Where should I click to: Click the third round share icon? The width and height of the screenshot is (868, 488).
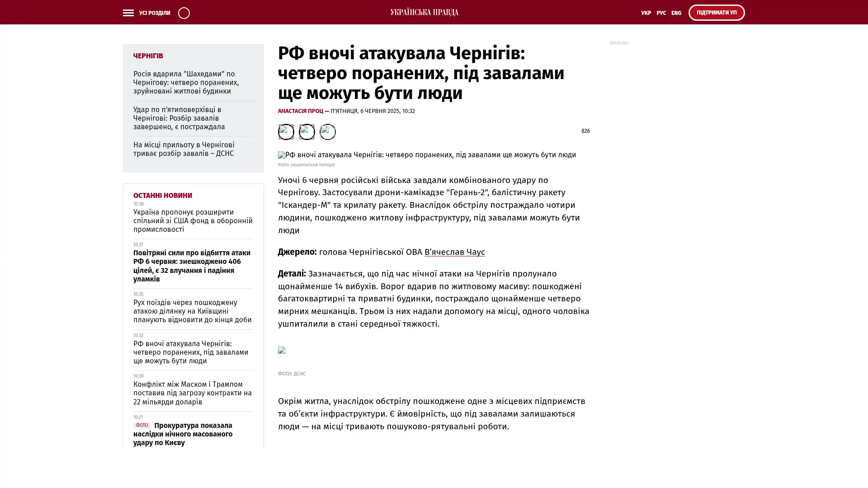(x=327, y=131)
